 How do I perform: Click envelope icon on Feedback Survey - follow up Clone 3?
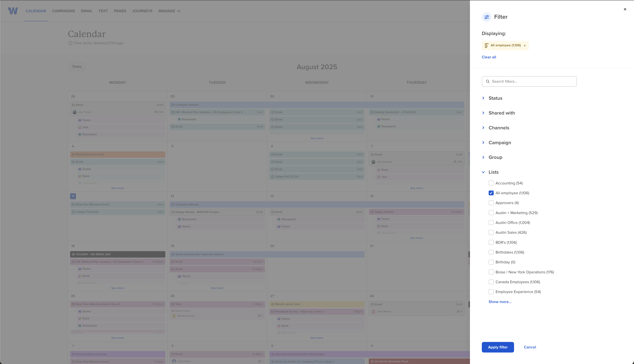pos(273,312)
